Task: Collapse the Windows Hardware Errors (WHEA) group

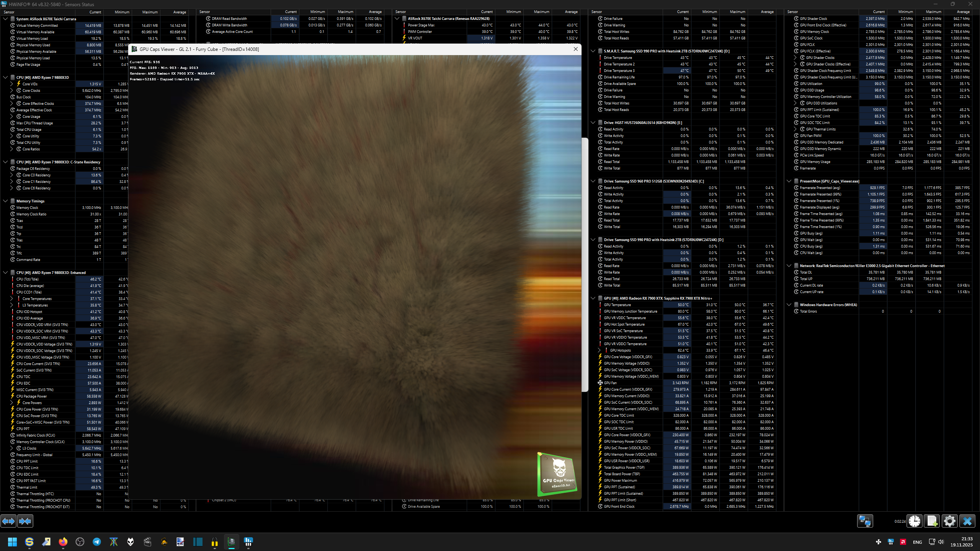Action: click(789, 305)
